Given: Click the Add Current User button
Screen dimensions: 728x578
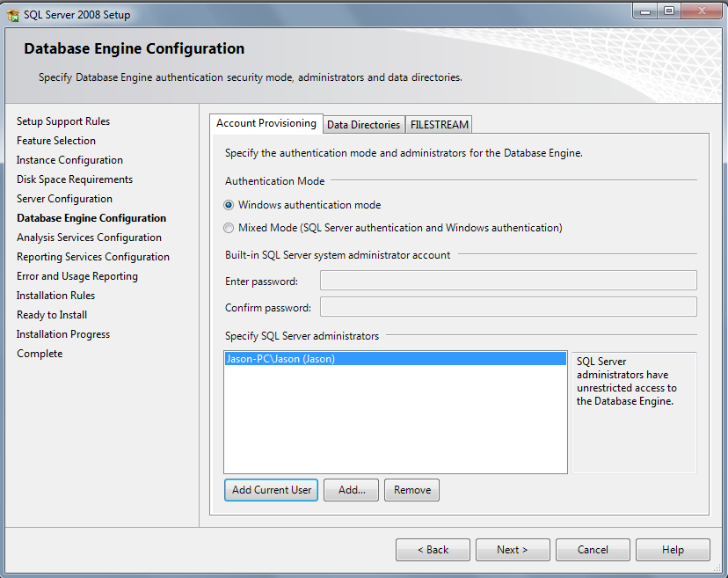Looking at the screenshot, I should coord(271,490).
